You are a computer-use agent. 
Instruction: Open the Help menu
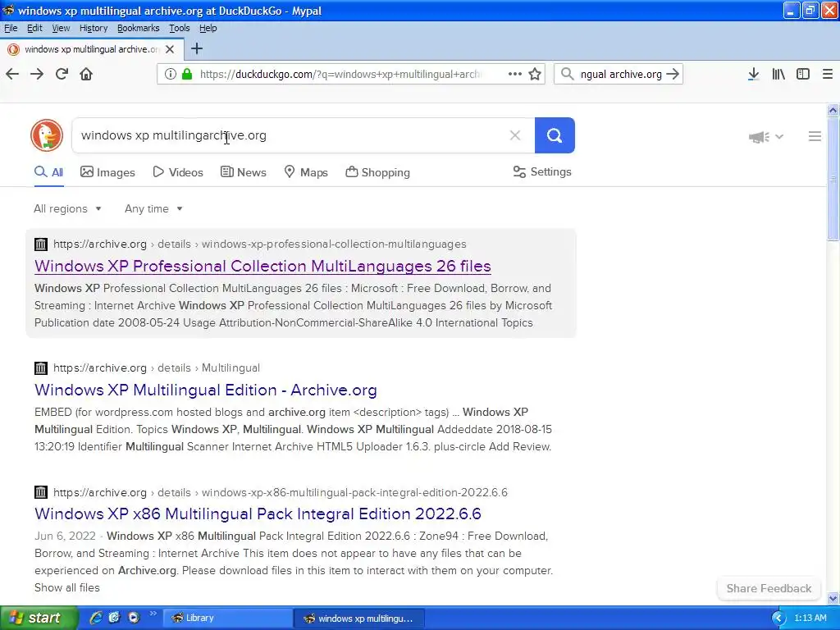click(208, 28)
